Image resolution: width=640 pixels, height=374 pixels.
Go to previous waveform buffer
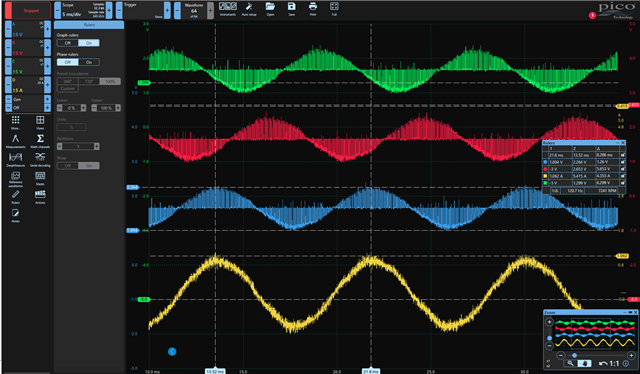(x=177, y=10)
